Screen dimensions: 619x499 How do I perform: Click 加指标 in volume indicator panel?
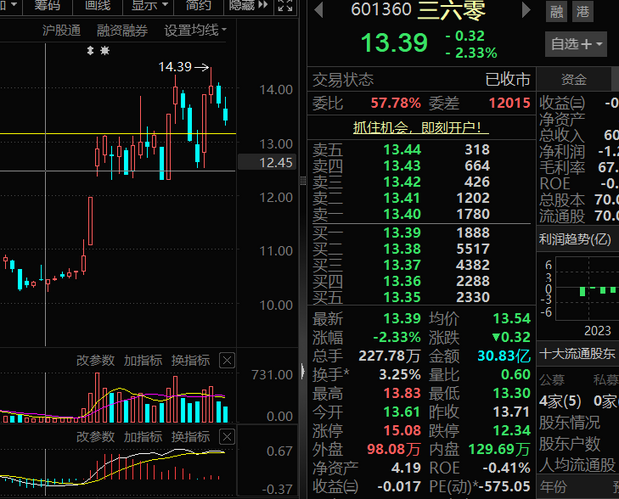[x=143, y=360]
